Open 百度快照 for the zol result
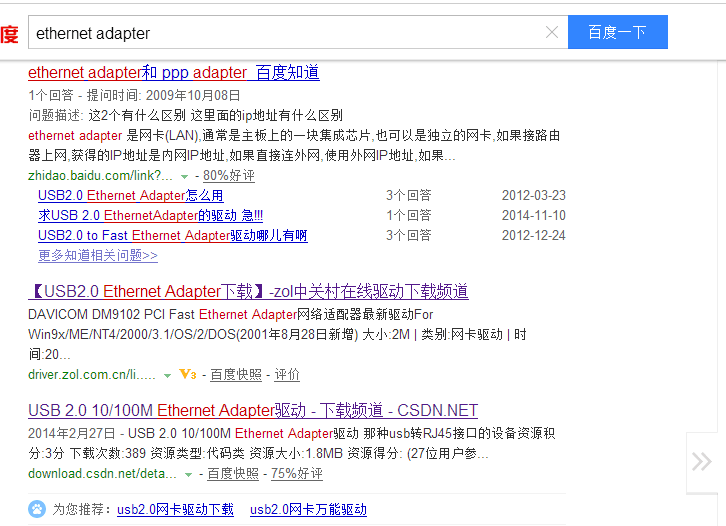 click(236, 375)
